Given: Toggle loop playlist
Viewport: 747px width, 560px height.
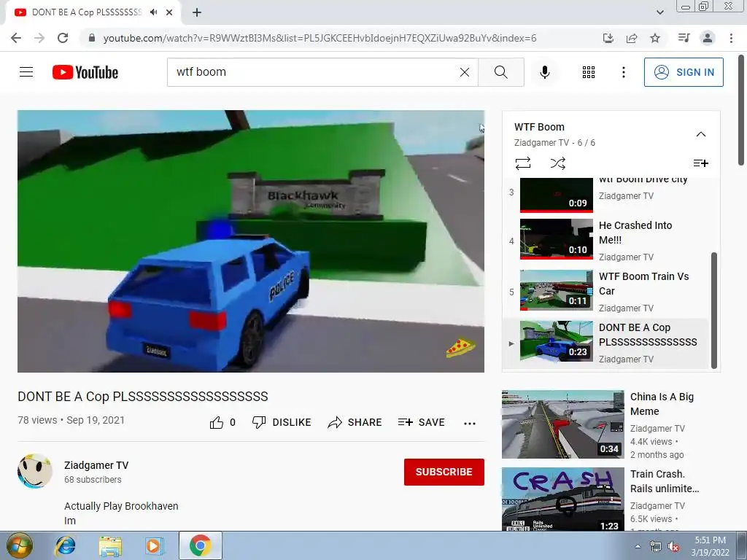Looking at the screenshot, I should (x=522, y=163).
